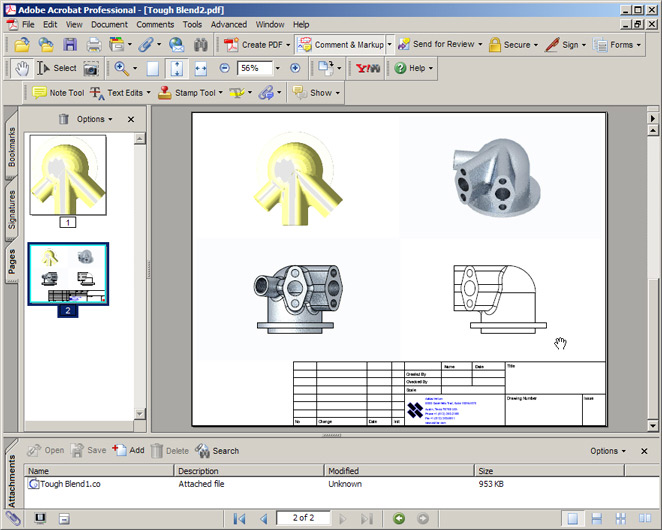Image resolution: width=662 pixels, height=530 pixels.
Task: Toggle single page layout view
Action: point(572,518)
